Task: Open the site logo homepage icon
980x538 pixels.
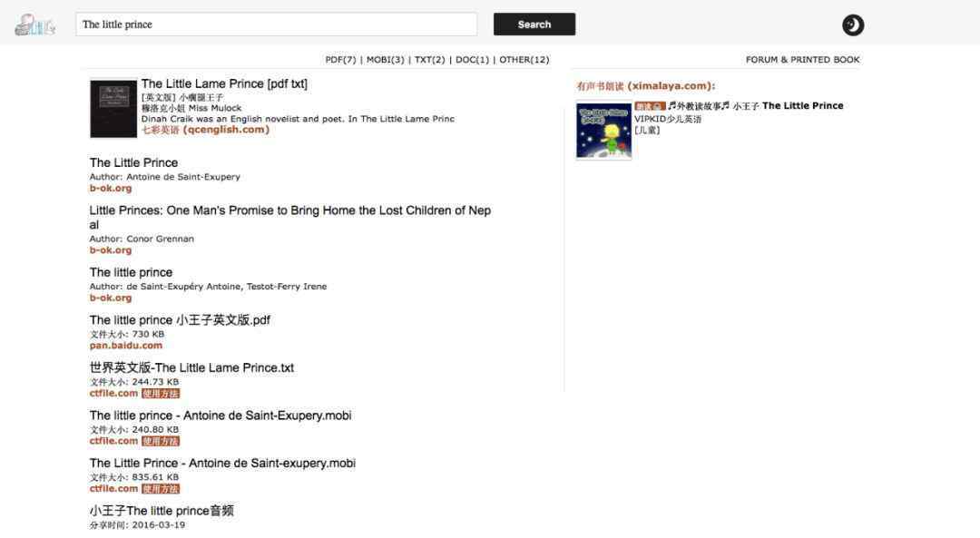Action: pyautogui.click(x=35, y=25)
